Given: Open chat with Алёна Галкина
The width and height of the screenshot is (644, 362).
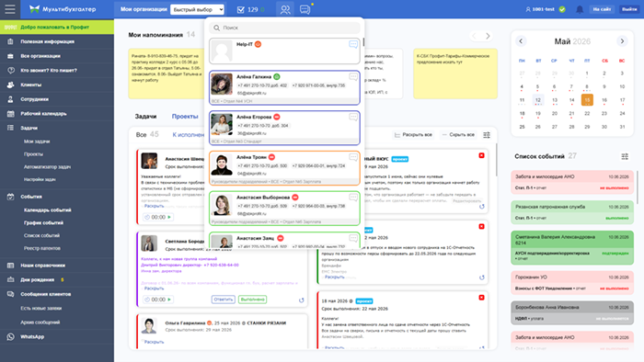Looking at the screenshot, I should (353, 76).
